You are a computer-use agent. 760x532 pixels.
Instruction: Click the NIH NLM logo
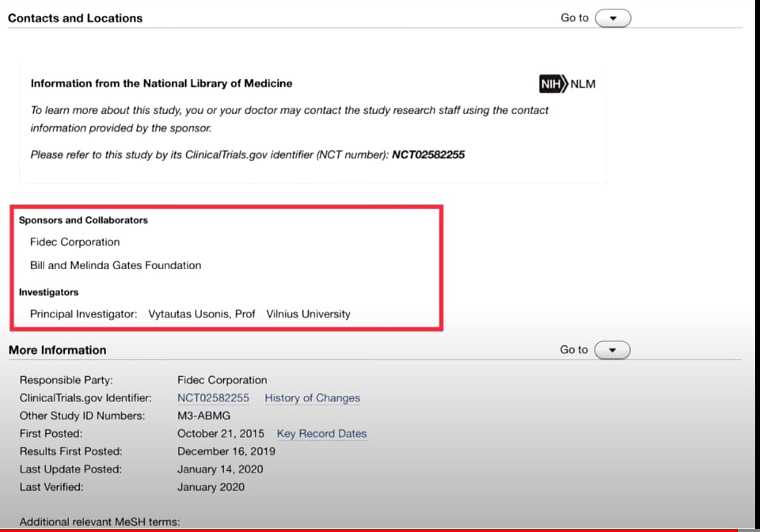567,84
